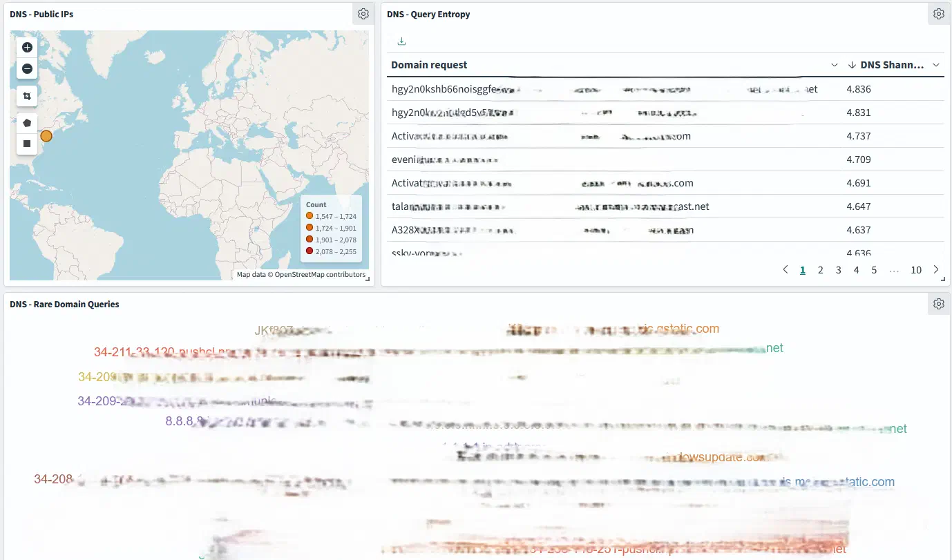Select the entropy value 4.737 cell
The height and width of the screenshot is (560, 952).
click(x=859, y=136)
